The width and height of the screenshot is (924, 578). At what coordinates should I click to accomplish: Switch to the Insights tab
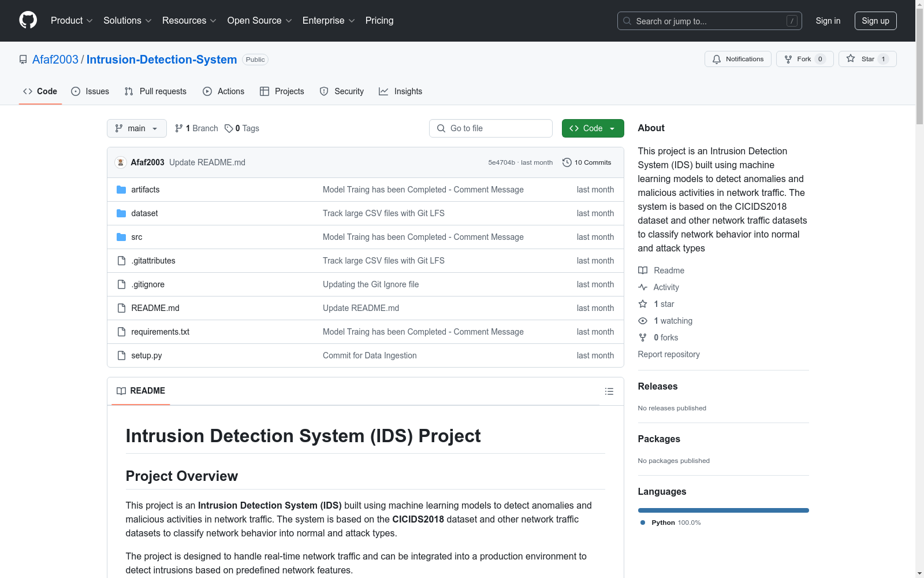[401, 91]
